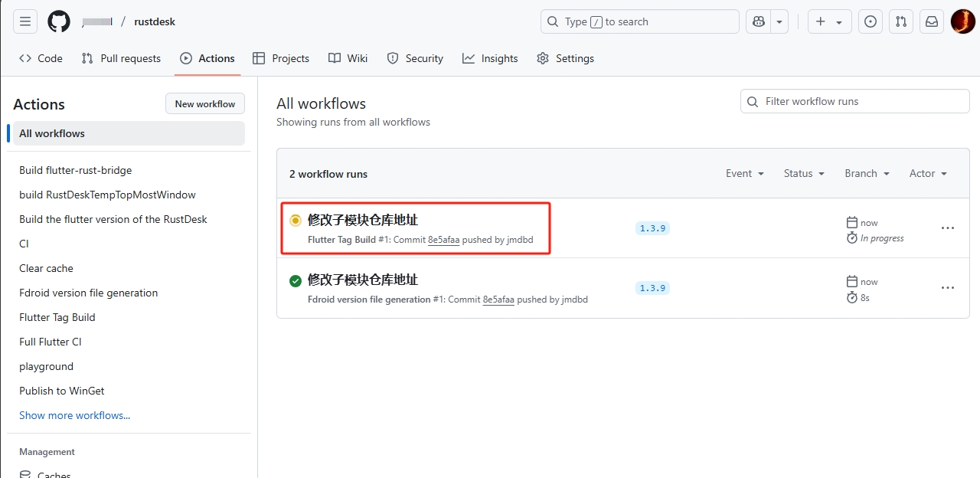Screen dimensions: 980x478
Task: Click the stopwatch icon beside 8s
Action: 851,297
